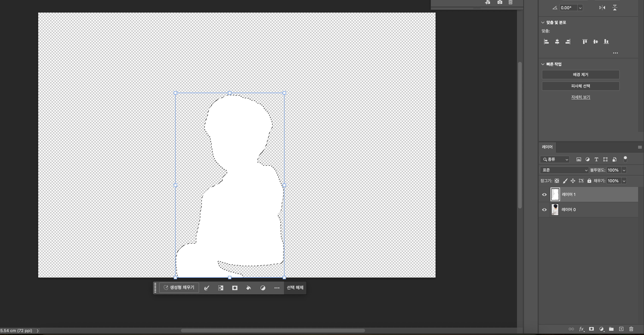
Task: Toggle visibility of 레이어 0
Action: (x=544, y=210)
